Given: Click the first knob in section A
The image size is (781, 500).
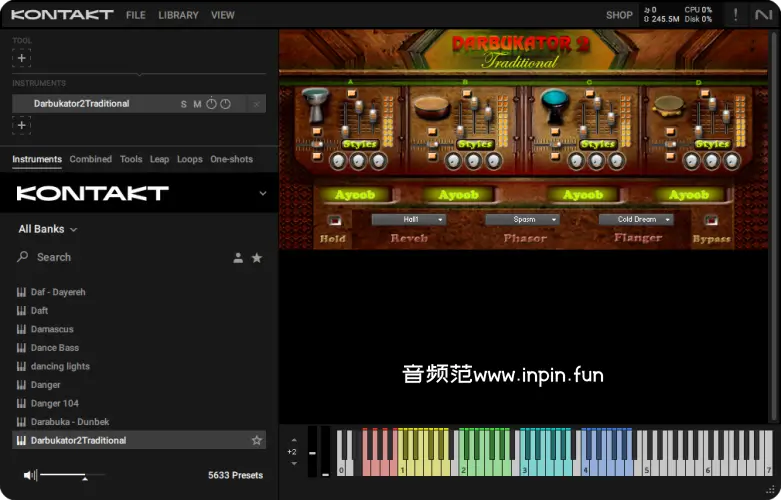Looking at the screenshot, I should [338, 160].
